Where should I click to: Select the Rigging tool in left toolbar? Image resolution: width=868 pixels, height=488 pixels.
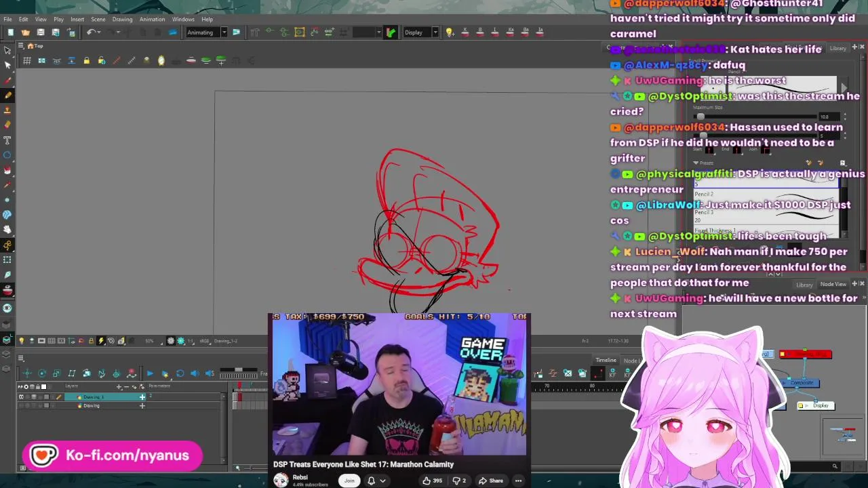point(7,245)
